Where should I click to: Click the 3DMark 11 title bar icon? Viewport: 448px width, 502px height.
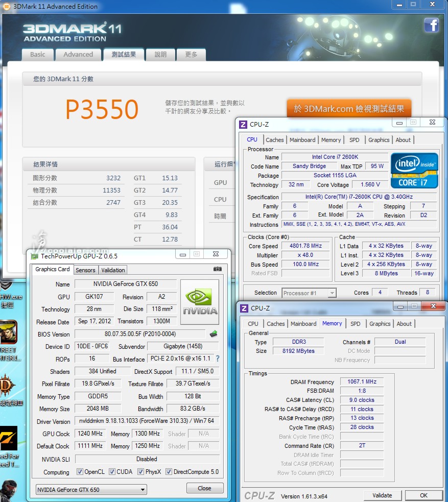coord(7,6)
